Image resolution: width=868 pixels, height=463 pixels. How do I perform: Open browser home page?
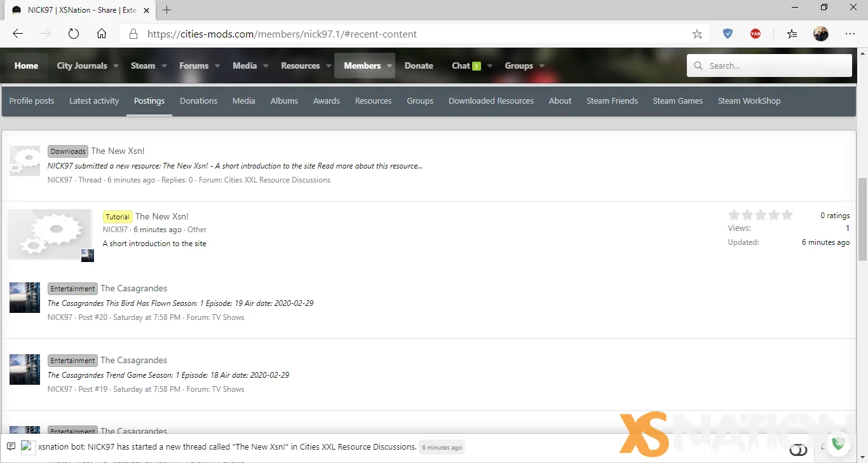click(102, 34)
